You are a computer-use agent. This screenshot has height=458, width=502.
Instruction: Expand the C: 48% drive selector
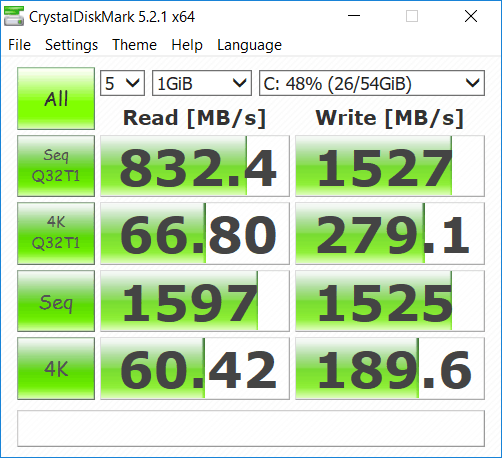pos(372,83)
